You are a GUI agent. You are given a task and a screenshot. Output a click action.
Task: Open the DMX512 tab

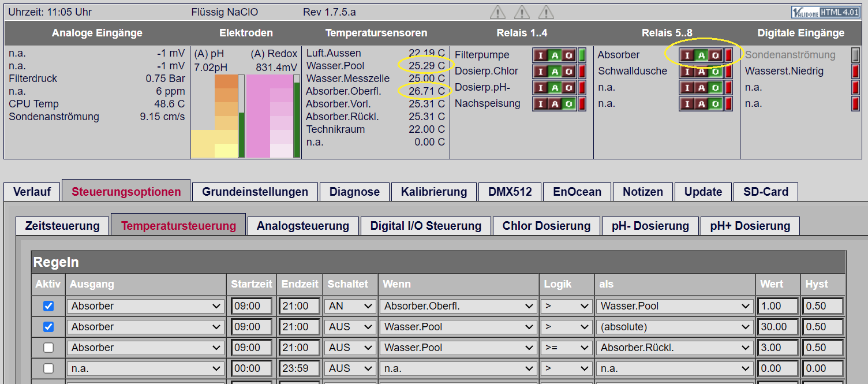510,192
